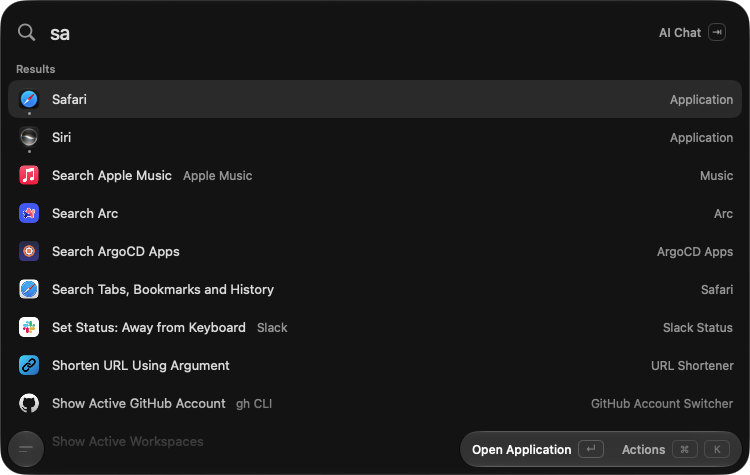Click the Apple Music note icon
This screenshot has width=750, height=475.
29,175
